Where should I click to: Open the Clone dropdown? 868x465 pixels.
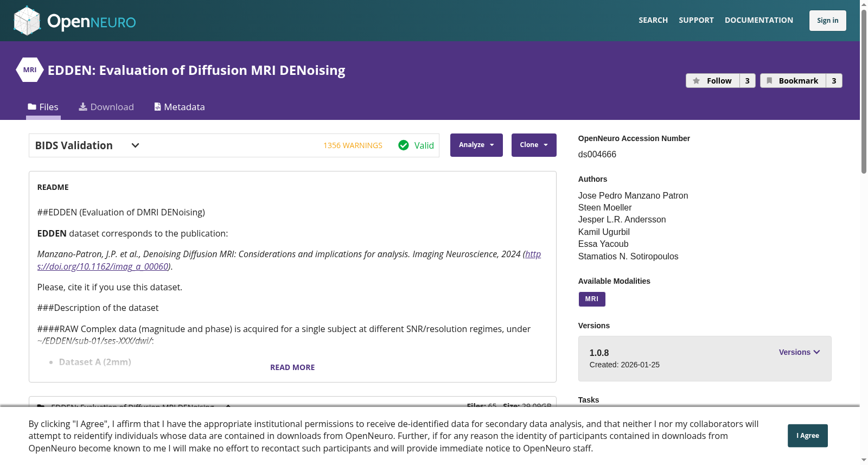(x=534, y=145)
